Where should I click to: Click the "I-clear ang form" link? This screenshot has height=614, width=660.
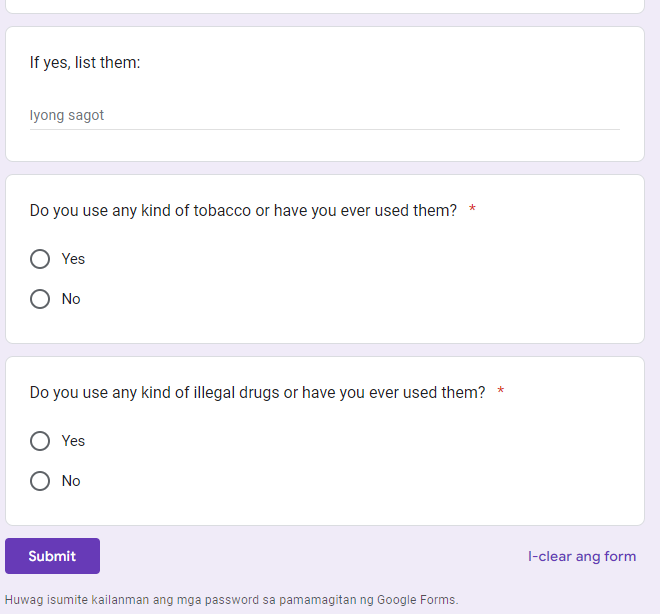[582, 556]
